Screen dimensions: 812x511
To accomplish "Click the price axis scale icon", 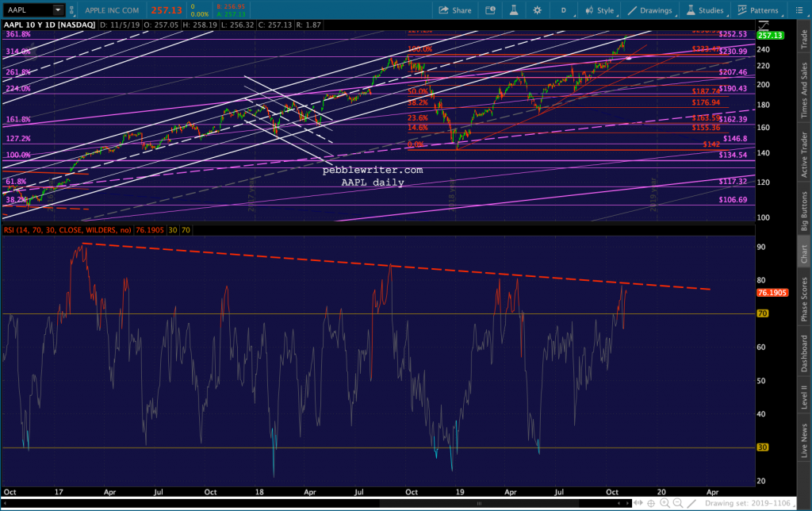I will point(764,25).
